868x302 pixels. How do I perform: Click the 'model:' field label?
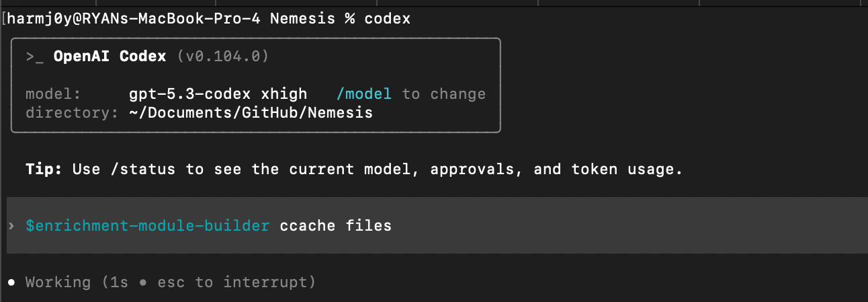(53, 94)
